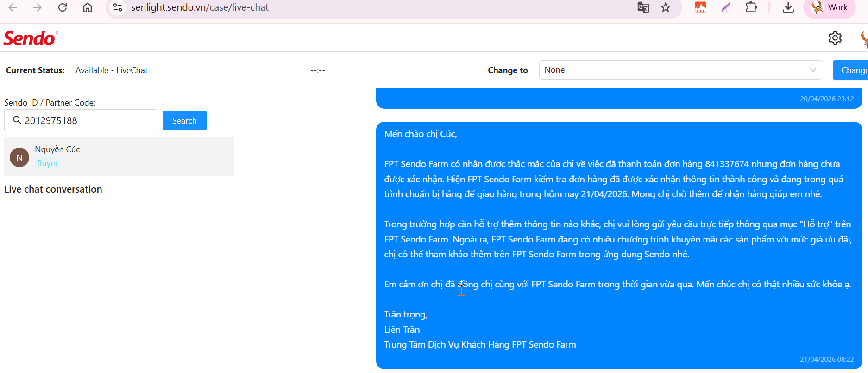Click the Live chat conversation heading
The image size is (868, 373).
(x=53, y=189)
